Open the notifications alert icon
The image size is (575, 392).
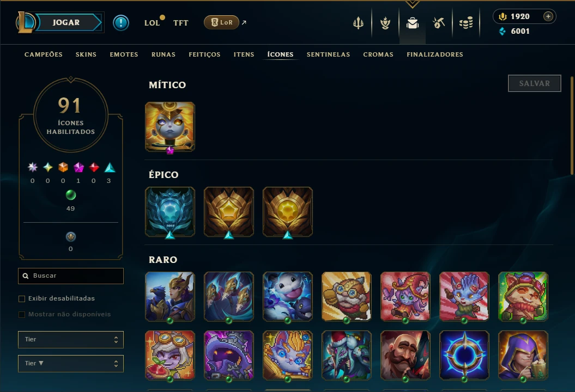120,23
